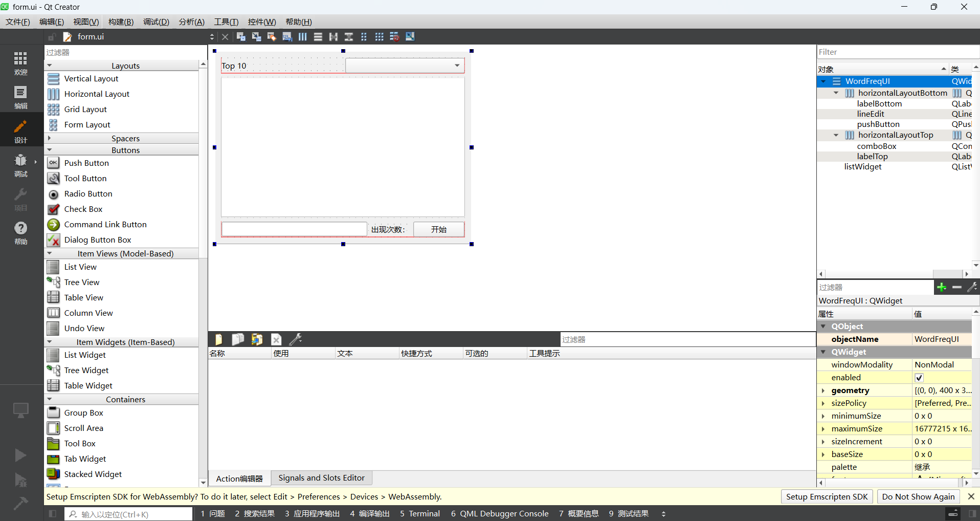Viewport: 980px width, 521px height.
Task: Open the 1 问题 output pane
Action: (x=213, y=513)
